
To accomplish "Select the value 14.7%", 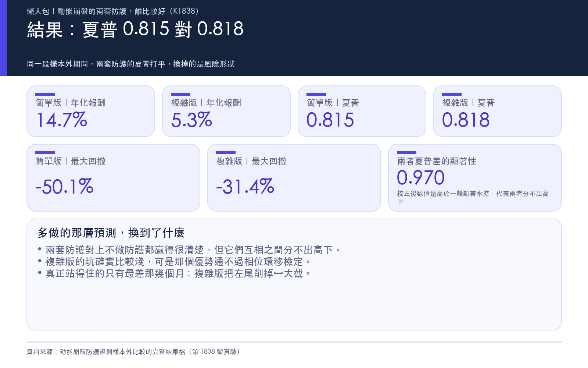I will 62,120.
